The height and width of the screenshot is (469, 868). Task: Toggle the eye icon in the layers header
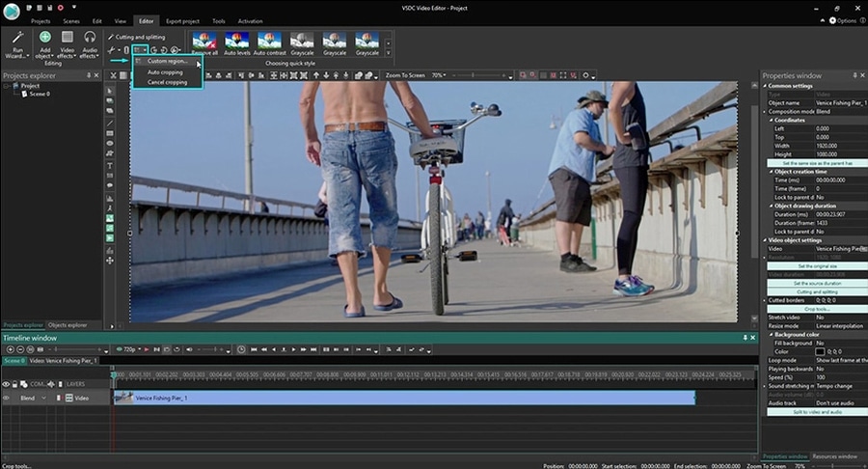(7, 383)
